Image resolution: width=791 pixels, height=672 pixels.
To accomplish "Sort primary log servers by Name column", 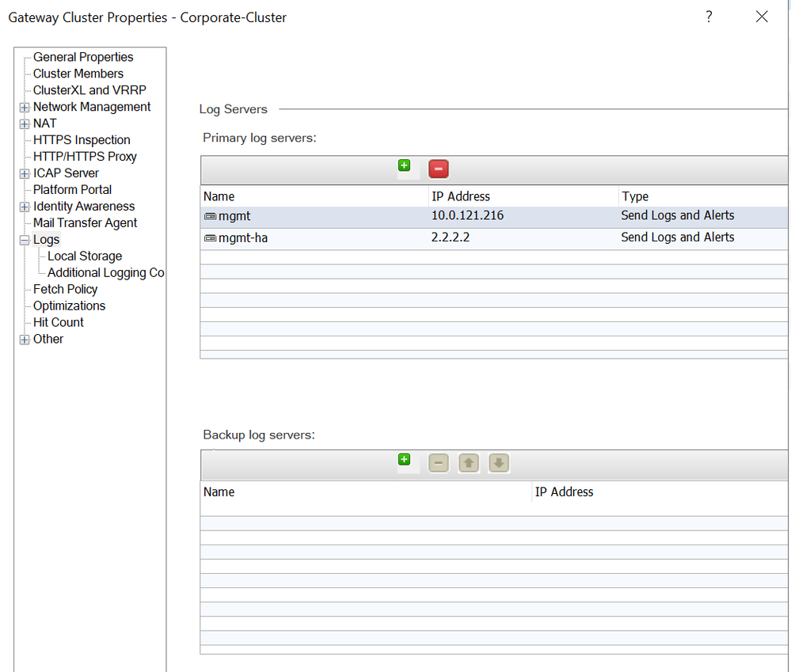I will click(314, 196).
